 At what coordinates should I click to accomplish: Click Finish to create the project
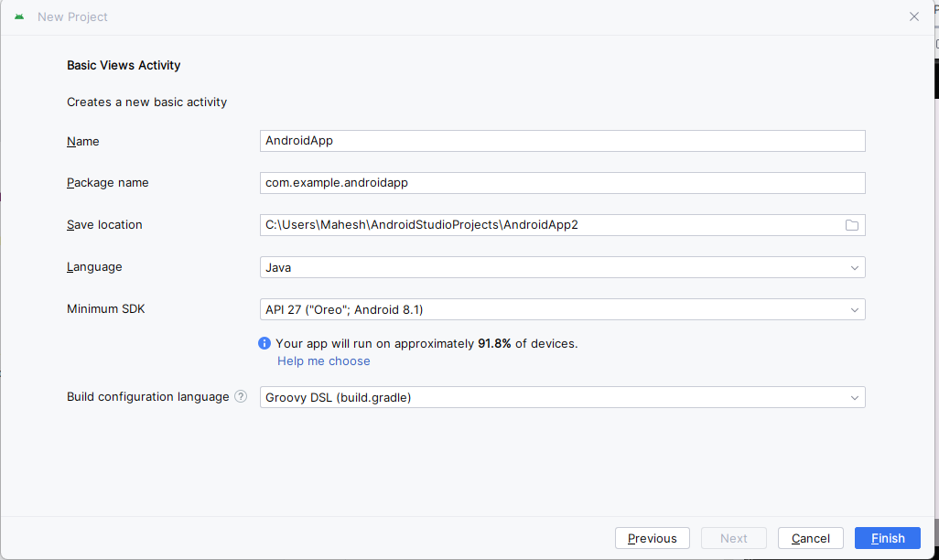[x=888, y=538]
